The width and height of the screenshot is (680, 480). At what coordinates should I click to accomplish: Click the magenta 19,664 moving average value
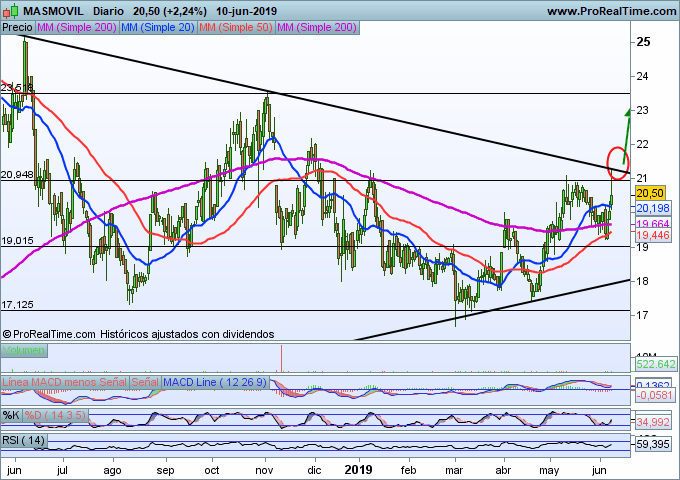[x=653, y=224]
